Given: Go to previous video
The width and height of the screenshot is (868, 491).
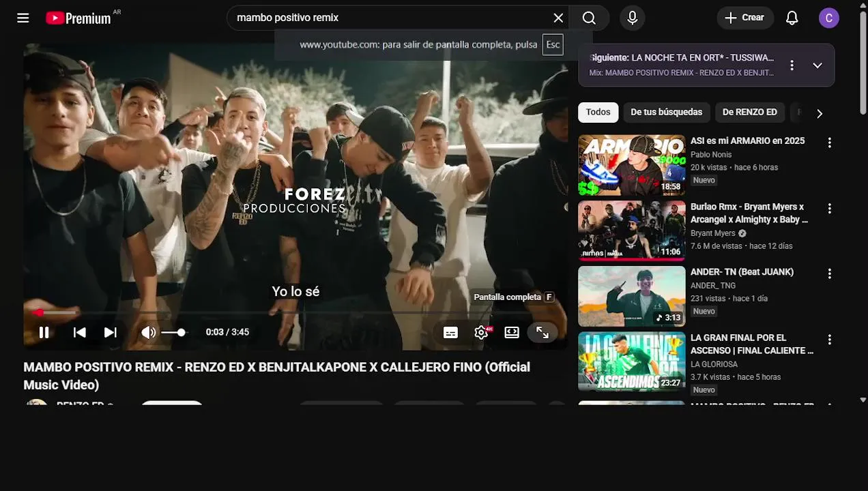Looking at the screenshot, I should [80, 332].
